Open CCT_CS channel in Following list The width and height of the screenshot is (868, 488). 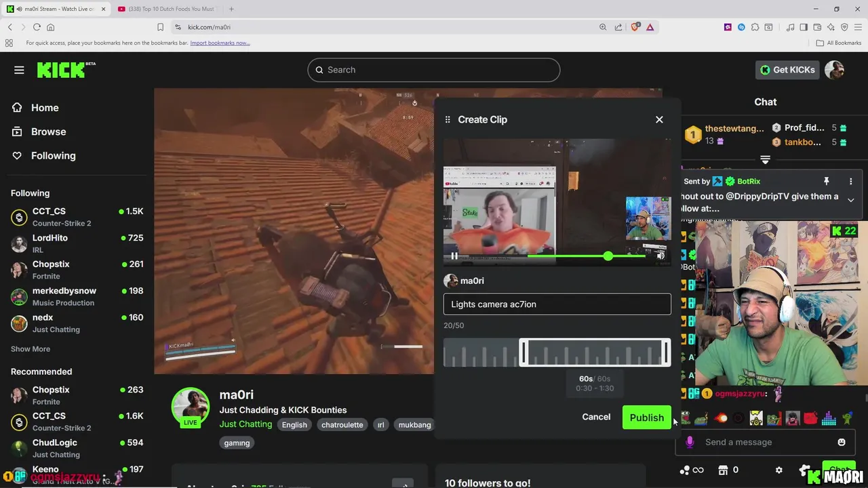click(77, 217)
